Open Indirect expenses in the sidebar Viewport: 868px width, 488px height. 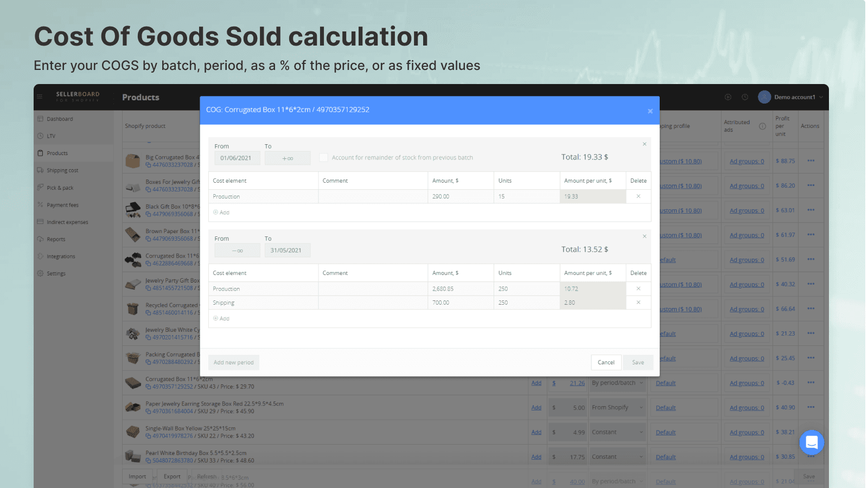67,222
